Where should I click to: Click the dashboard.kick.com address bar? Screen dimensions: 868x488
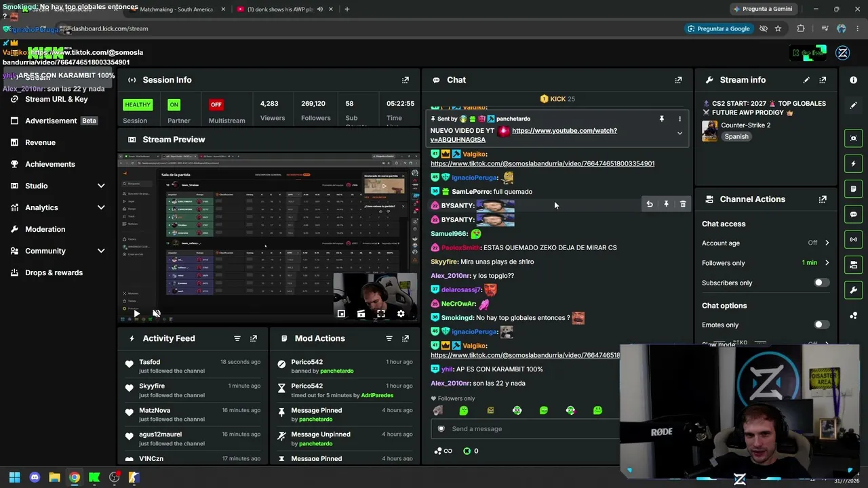pos(109,28)
